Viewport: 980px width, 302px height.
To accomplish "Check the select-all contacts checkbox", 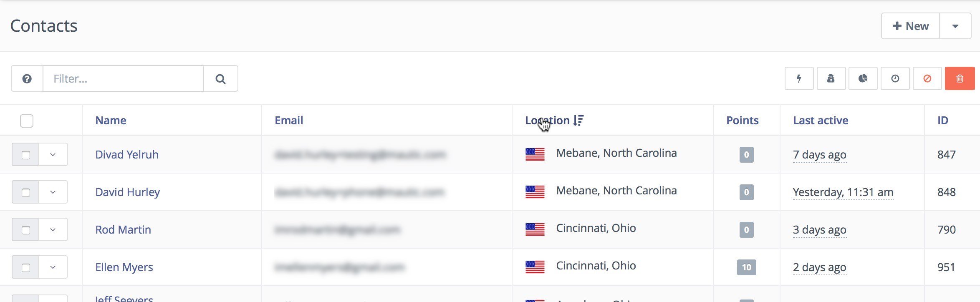I will 26,121.
